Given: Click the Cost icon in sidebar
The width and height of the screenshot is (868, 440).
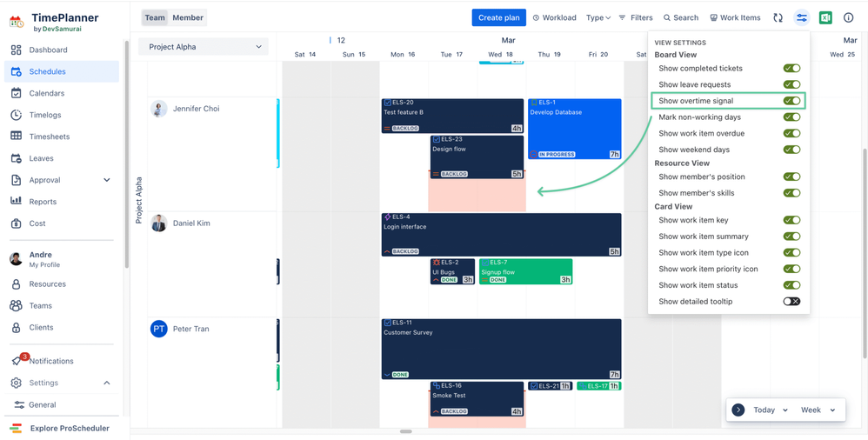Looking at the screenshot, I should click(x=16, y=223).
